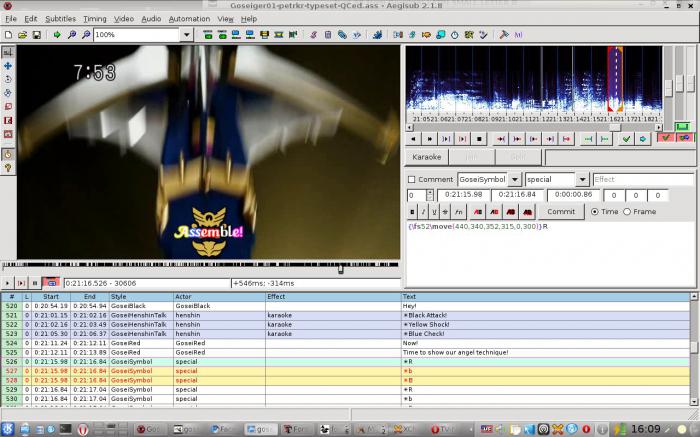Toggle the green audio link sliders button
Image resolution: width=700 pixels, height=437 pixels.
pyautogui.click(x=683, y=127)
